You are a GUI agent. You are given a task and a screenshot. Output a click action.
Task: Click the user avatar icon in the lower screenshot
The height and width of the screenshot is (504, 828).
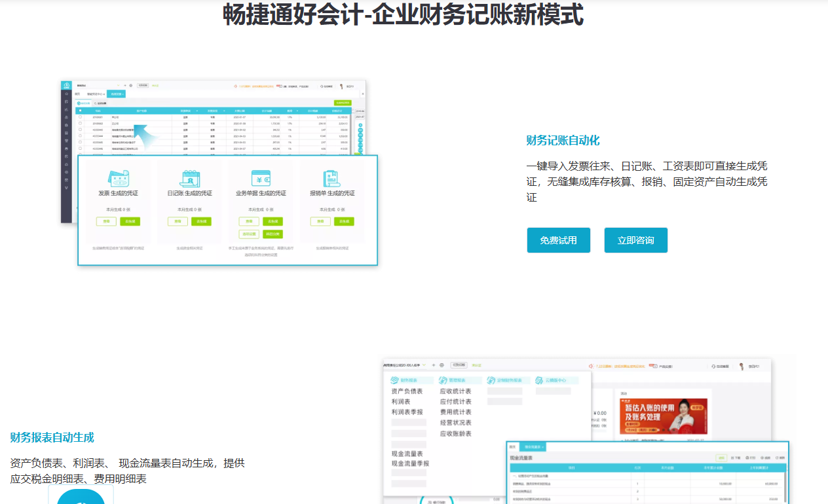point(742,367)
